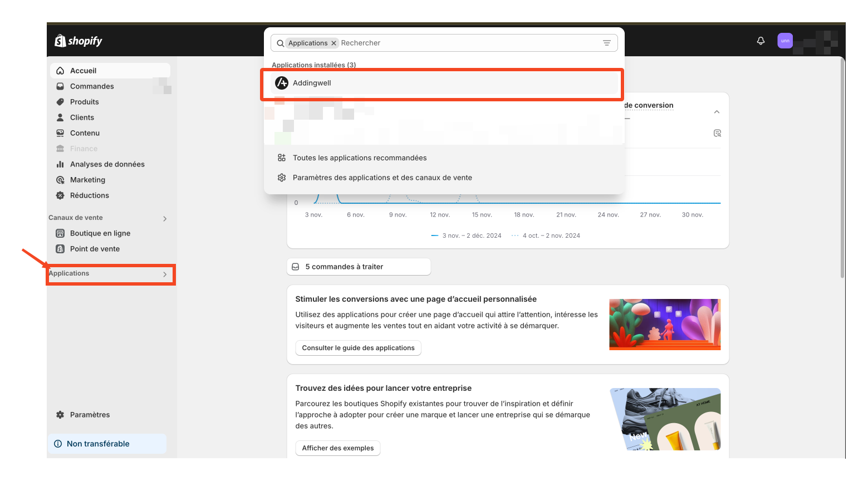Viewport: 868px width, 481px height.
Task: Collapse the conversion metrics card chevron
Action: 717,112
